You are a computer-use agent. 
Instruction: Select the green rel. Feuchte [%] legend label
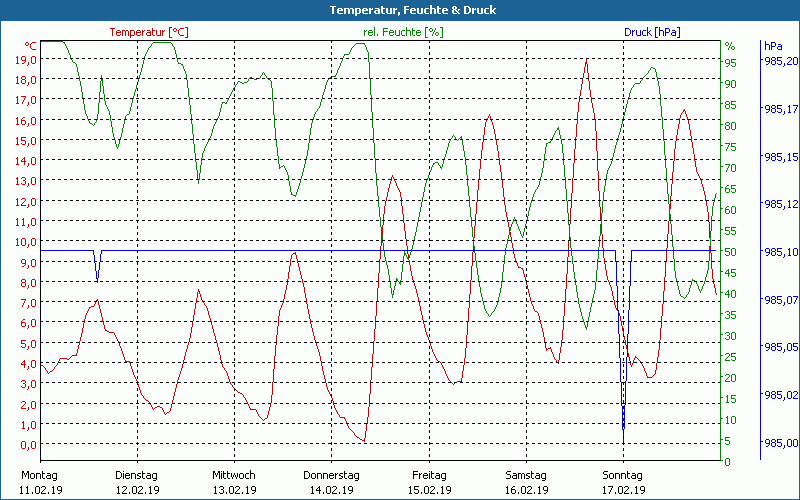tap(403, 32)
